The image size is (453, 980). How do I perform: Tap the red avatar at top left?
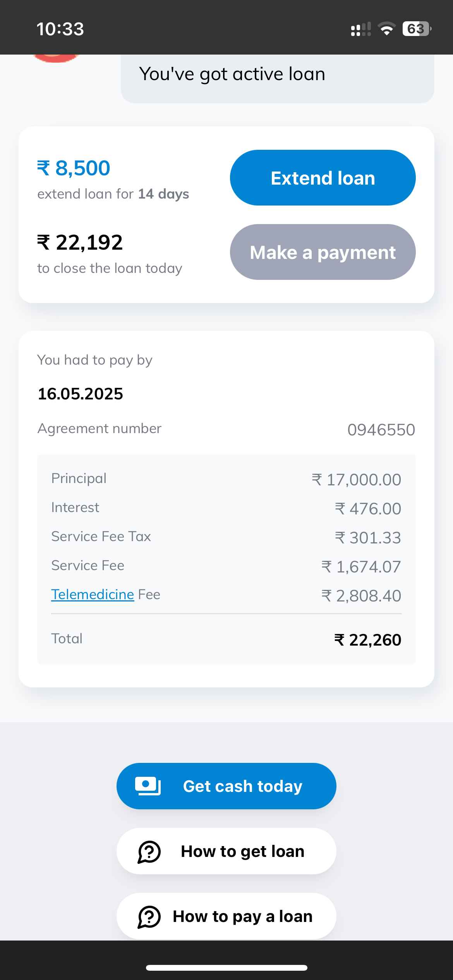pyautogui.click(x=57, y=58)
